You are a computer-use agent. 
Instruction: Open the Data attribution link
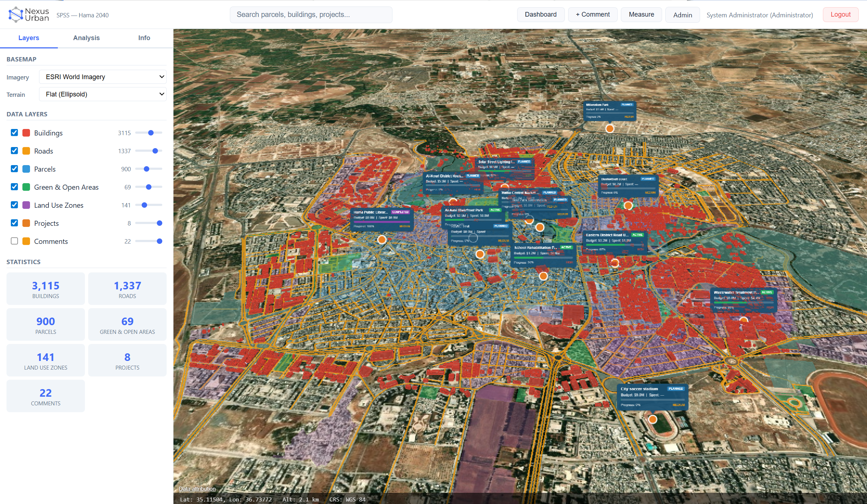[197, 488]
